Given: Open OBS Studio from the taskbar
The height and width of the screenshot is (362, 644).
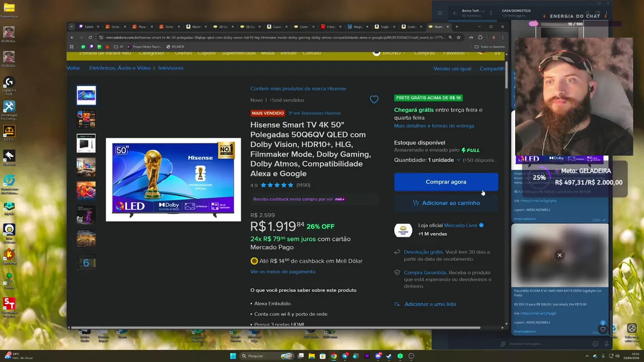Looking at the screenshot, I should coord(411,356).
